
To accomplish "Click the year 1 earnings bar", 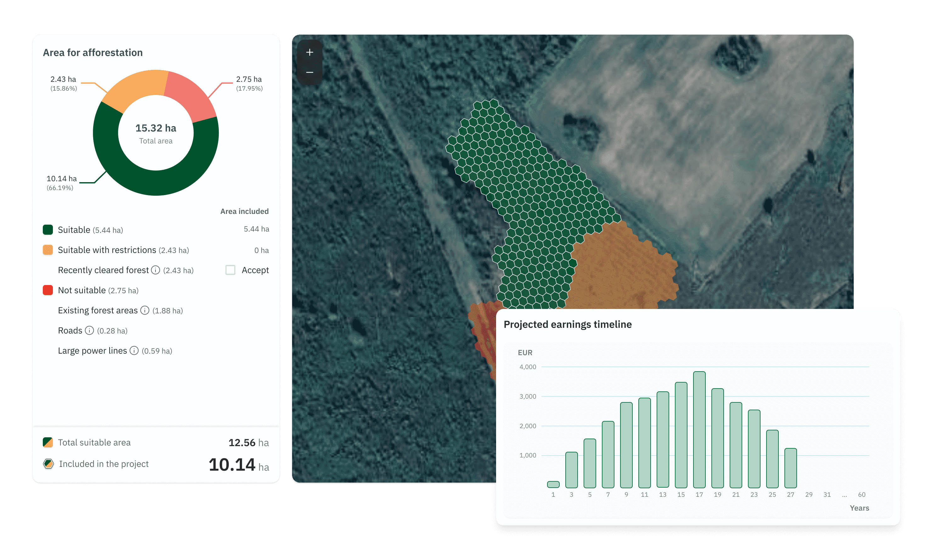I will tap(553, 484).
